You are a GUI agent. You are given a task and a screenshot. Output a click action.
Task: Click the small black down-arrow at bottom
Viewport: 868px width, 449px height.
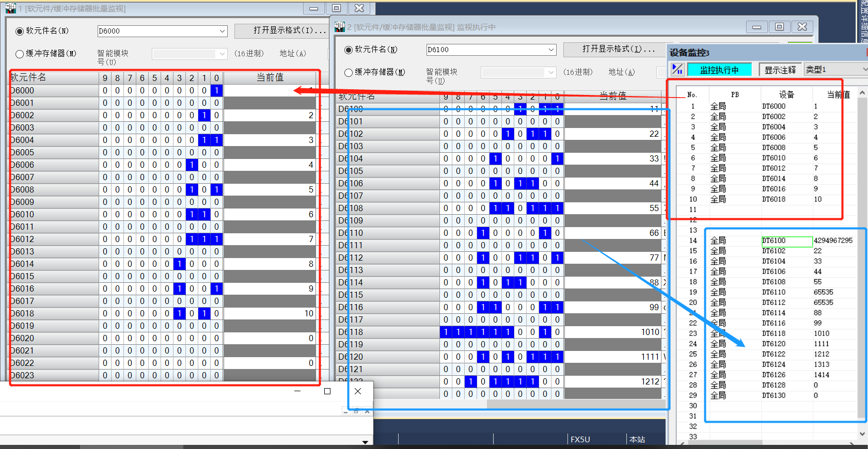pos(365,442)
